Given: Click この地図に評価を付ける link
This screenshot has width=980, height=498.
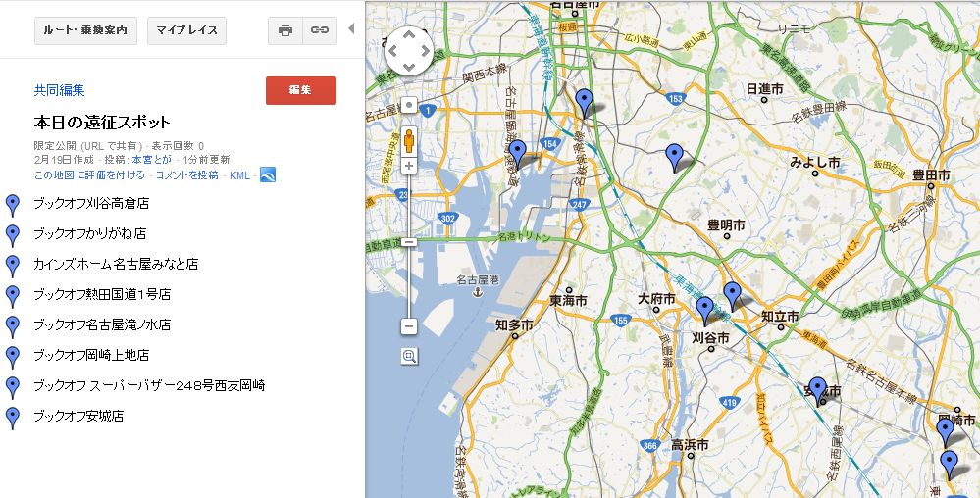Looking at the screenshot, I should (89, 174).
